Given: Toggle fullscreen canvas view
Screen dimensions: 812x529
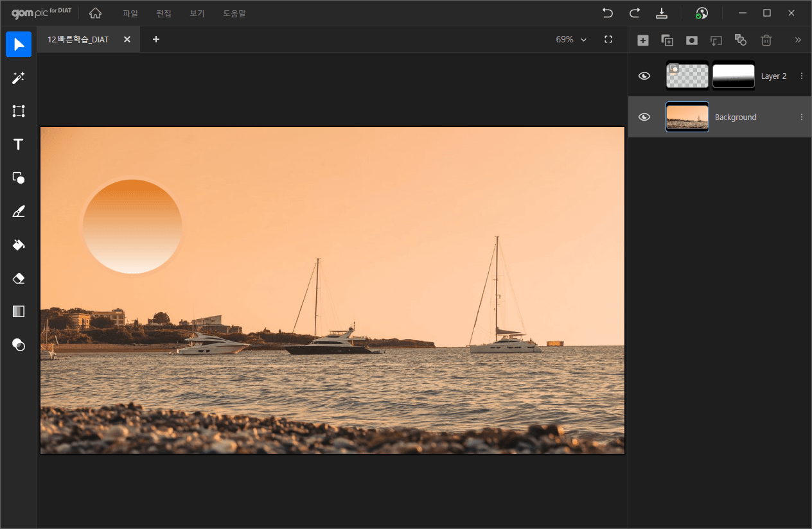Looking at the screenshot, I should (x=608, y=39).
